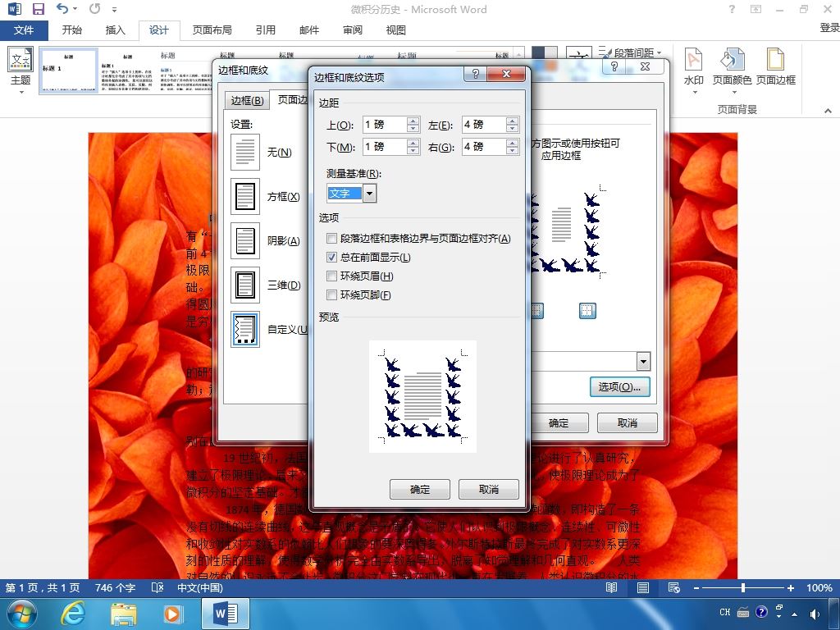This screenshot has height=630, width=840.
Task: Collapse the ribbon arrow
Action: [x=828, y=110]
